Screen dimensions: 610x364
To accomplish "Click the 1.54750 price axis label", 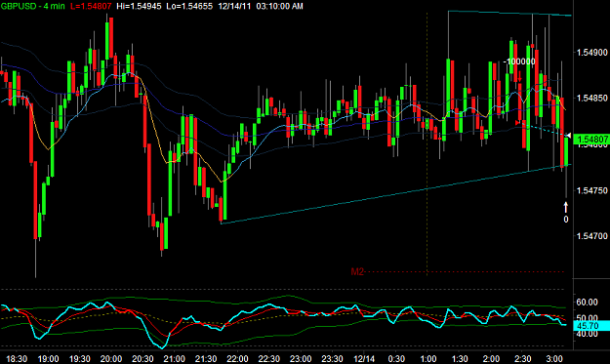I will point(591,190).
